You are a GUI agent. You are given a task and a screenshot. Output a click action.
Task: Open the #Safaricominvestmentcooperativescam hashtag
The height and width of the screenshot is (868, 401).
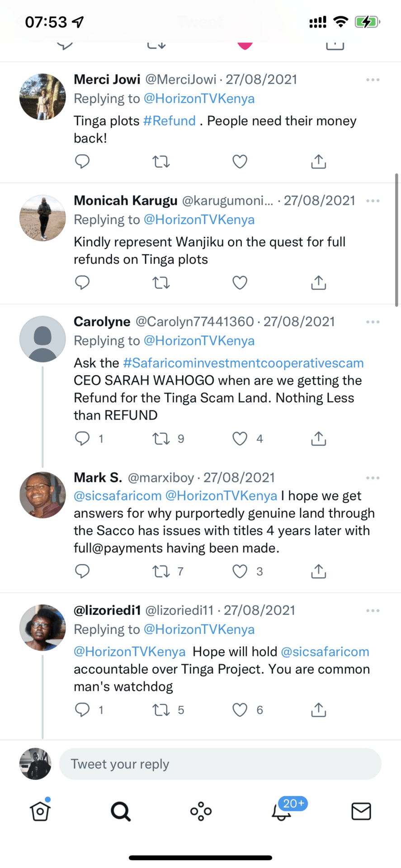243,363
